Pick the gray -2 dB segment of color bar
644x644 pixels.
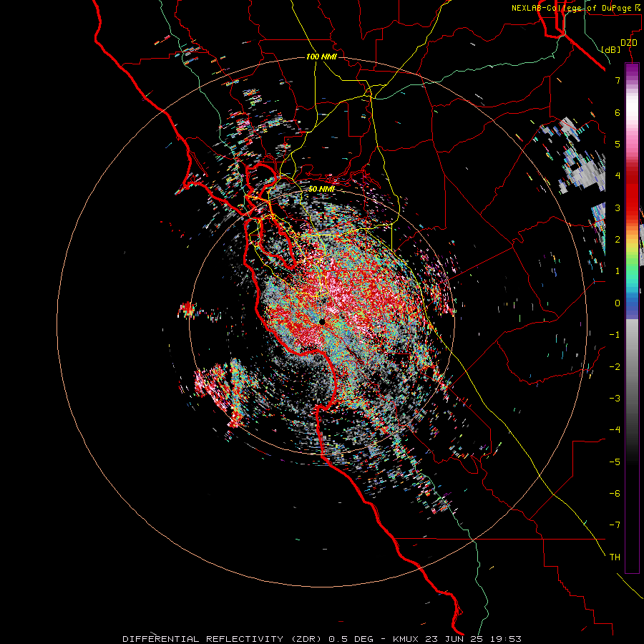pyautogui.click(x=632, y=367)
